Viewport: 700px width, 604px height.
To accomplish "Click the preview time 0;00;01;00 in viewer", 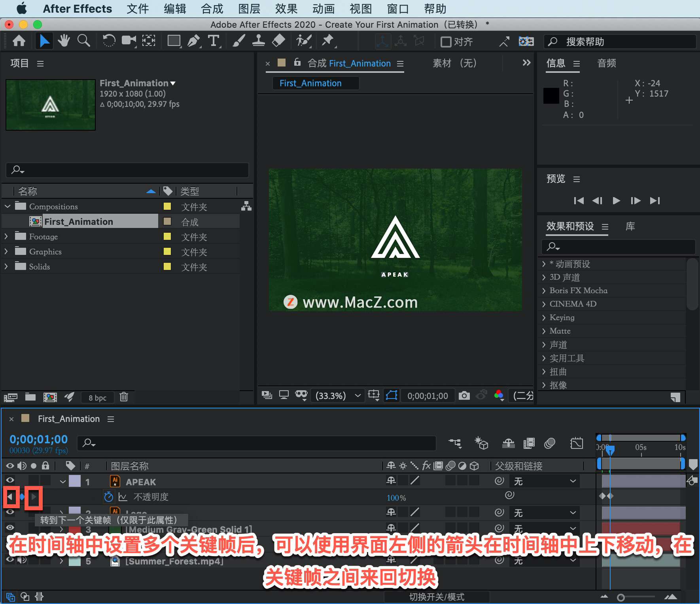I will point(428,396).
